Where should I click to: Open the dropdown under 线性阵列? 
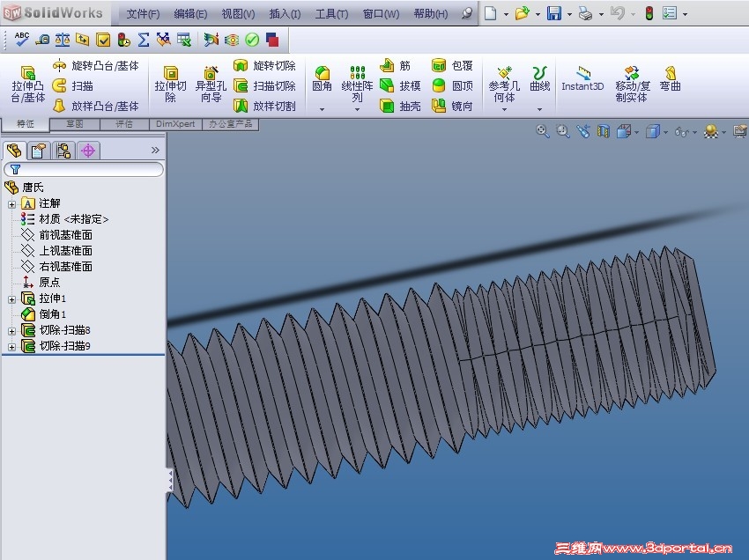point(357,109)
